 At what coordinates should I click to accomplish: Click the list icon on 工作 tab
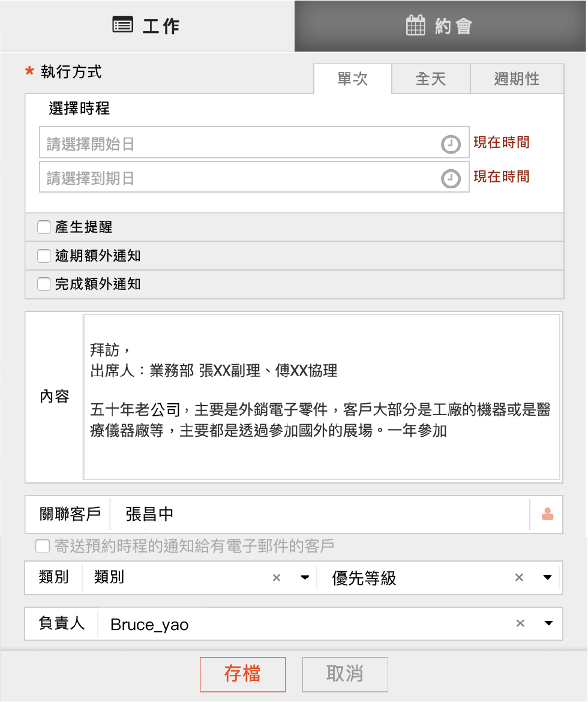point(123,25)
